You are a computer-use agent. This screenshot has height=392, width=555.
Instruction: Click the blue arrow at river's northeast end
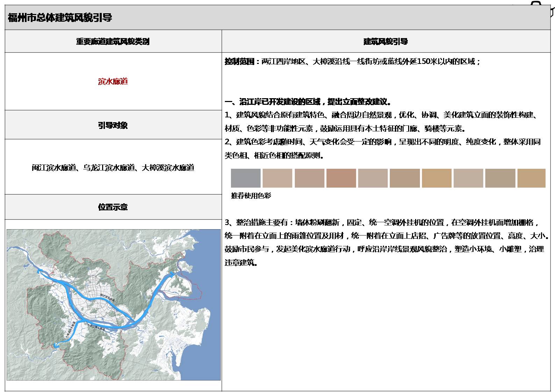pyautogui.click(x=172, y=273)
